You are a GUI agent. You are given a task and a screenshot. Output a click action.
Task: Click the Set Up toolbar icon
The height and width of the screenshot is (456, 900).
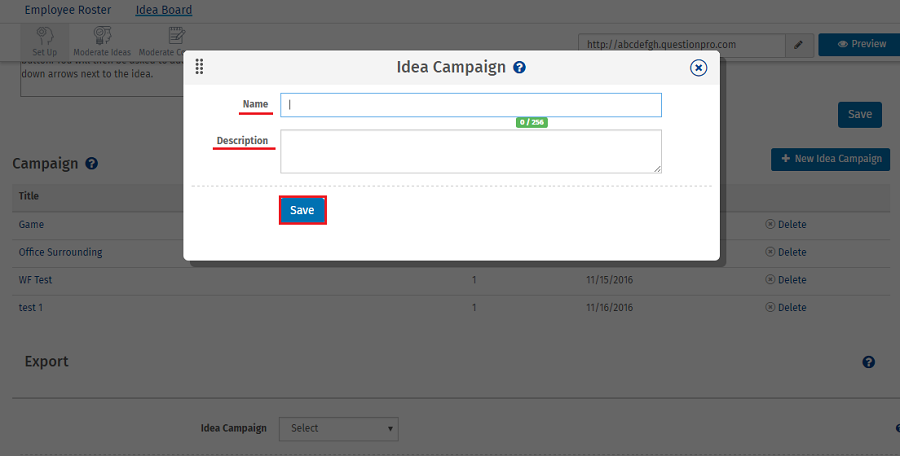[x=44, y=40]
